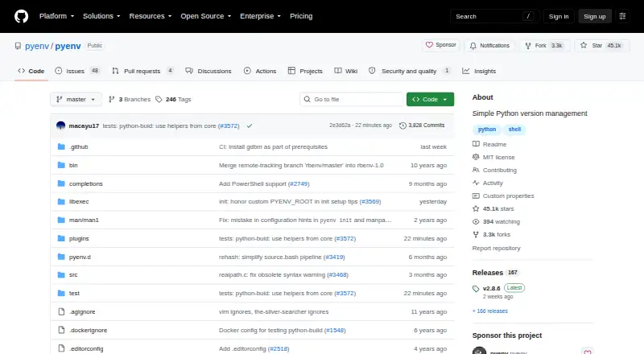This screenshot has height=354, width=644.
Task: Open the header settings icon beside Sign up
Action: pyautogui.click(x=622, y=16)
